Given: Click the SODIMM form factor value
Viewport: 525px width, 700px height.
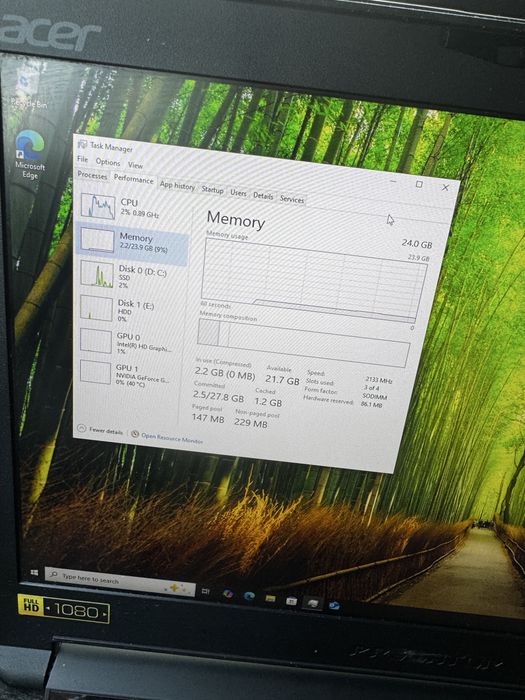Looking at the screenshot, I should coord(375,396).
